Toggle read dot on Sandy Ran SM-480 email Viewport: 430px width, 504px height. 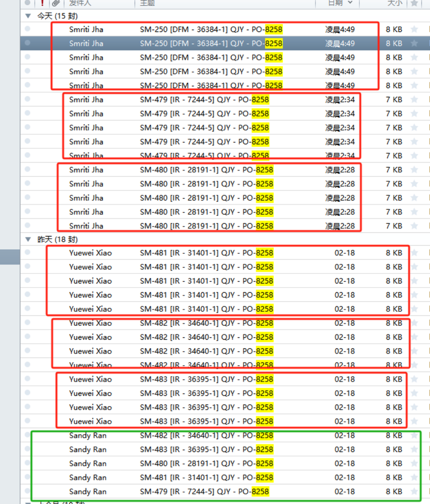coord(27,463)
